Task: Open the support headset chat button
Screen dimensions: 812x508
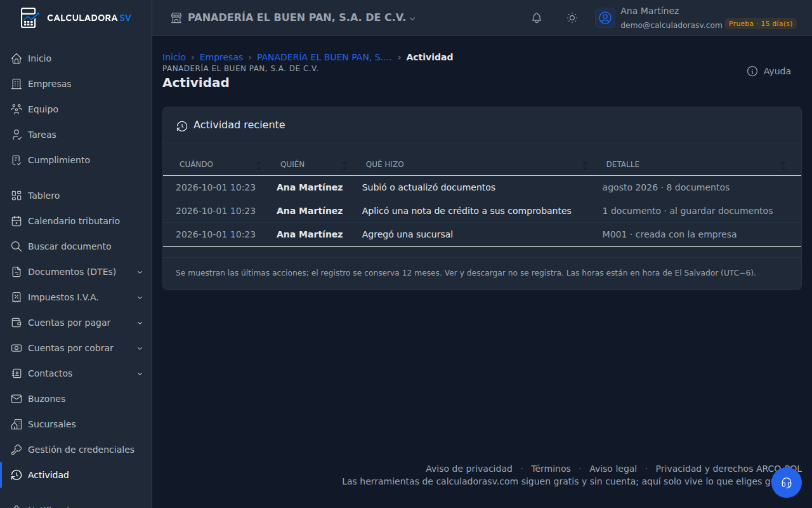Action: pyautogui.click(x=787, y=483)
